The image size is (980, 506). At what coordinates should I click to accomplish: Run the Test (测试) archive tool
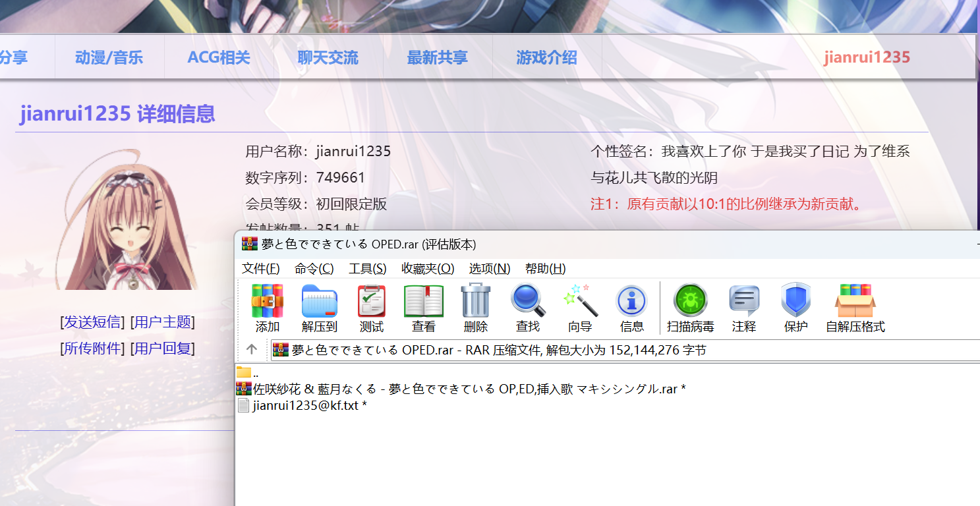[x=372, y=302]
